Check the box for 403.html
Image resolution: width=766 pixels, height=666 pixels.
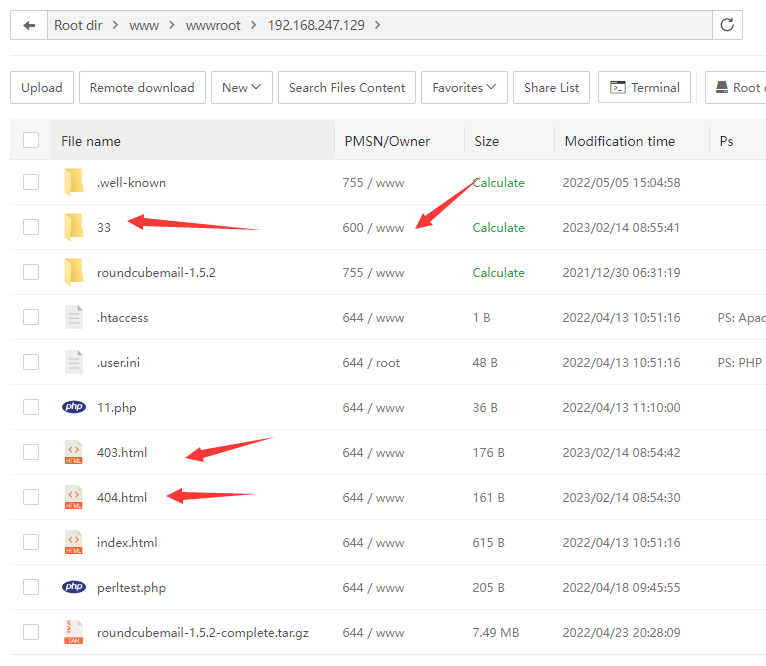click(31, 452)
